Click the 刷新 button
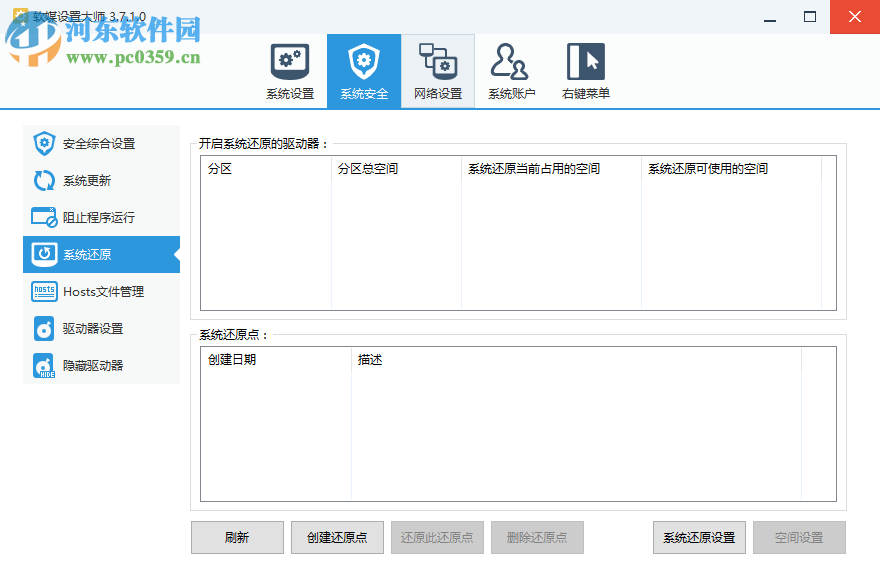880x579 pixels. pos(237,537)
